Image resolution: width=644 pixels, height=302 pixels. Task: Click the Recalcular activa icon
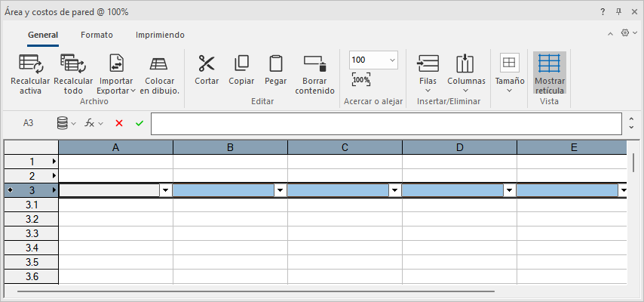[x=31, y=64]
